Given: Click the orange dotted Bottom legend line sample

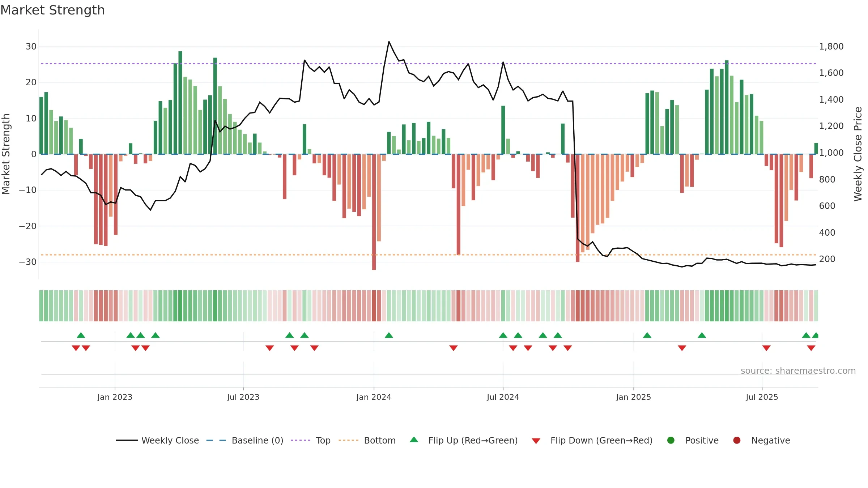Looking at the screenshot, I should (348, 440).
